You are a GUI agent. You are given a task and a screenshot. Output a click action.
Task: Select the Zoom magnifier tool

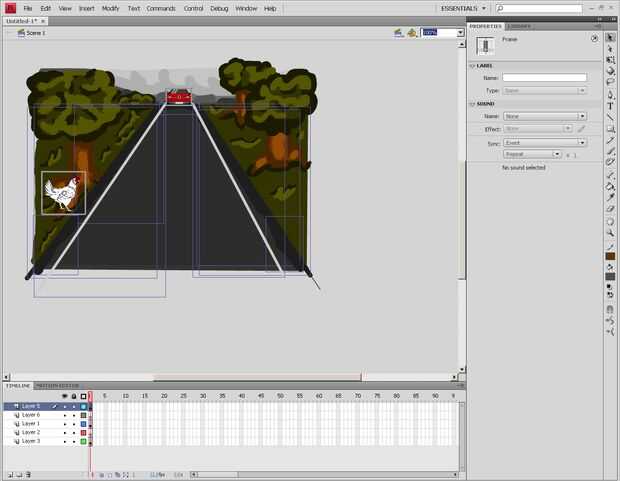(611, 233)
